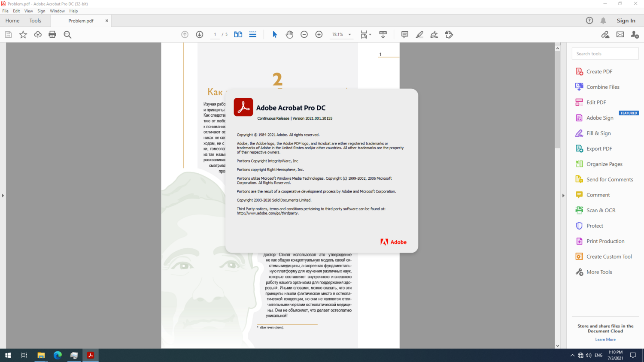This screenshot has width=644, height=362.
Task: Click the Search tools box
Action: [x=605, y=54]
